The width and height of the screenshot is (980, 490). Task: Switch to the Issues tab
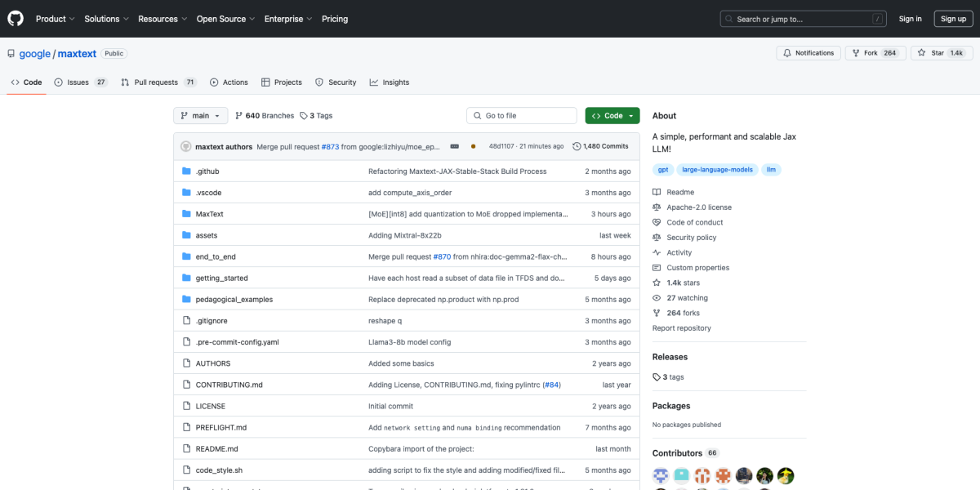coord(80,82)
